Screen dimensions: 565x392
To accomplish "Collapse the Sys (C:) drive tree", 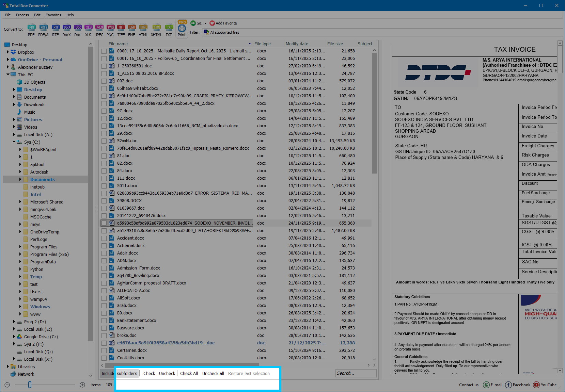I will pyautogui.click(x=13, y=142).
